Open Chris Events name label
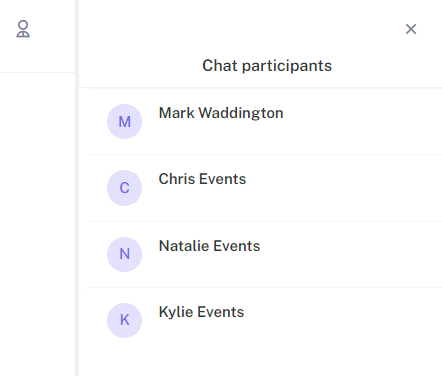The width and height of the screenshot is (442, 376). (x=202, y=179)
